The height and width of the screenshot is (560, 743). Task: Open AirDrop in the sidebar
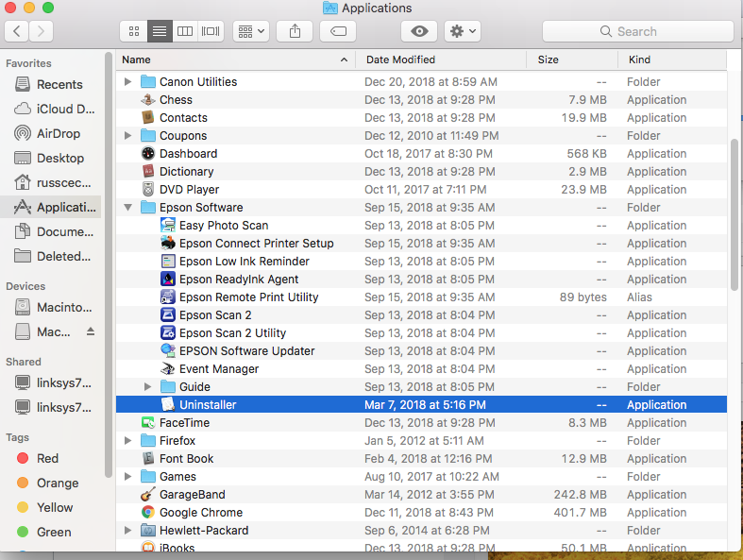click(51, 134)
